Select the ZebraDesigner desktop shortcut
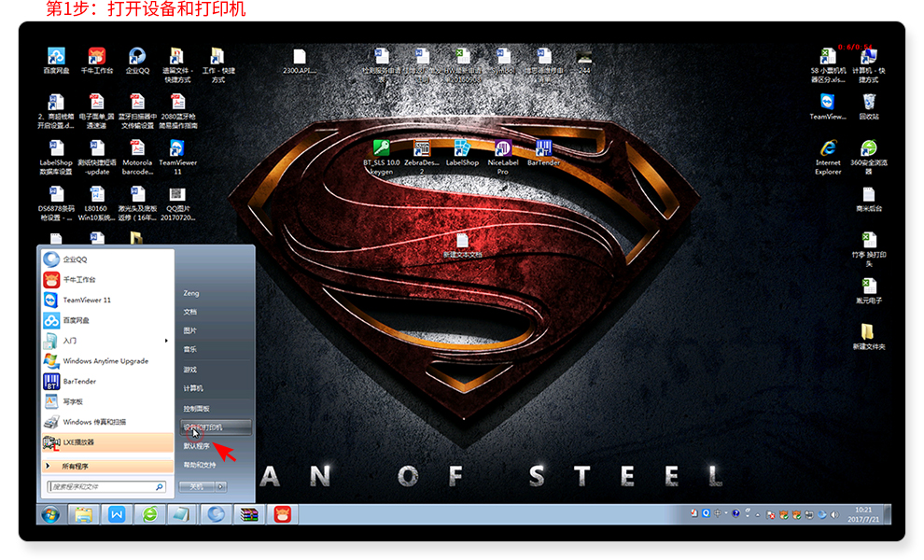 tap(422, 158)
